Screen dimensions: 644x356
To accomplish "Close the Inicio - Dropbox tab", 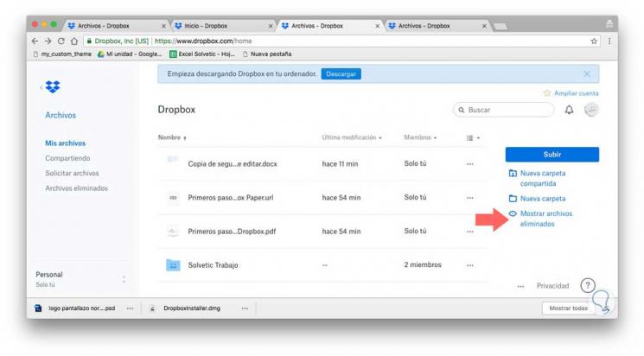I will [271, 26].
